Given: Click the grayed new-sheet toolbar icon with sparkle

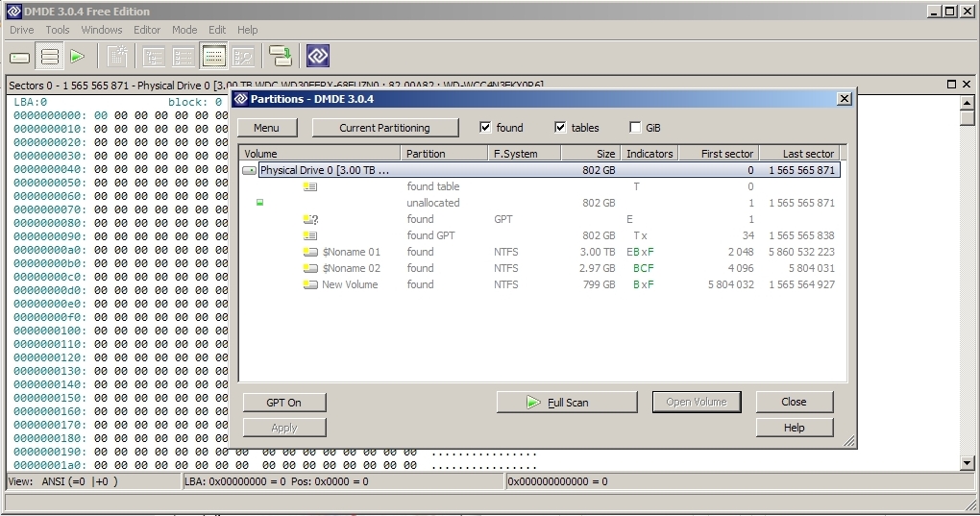Looking at the screenshot, I should coord(117,57).
